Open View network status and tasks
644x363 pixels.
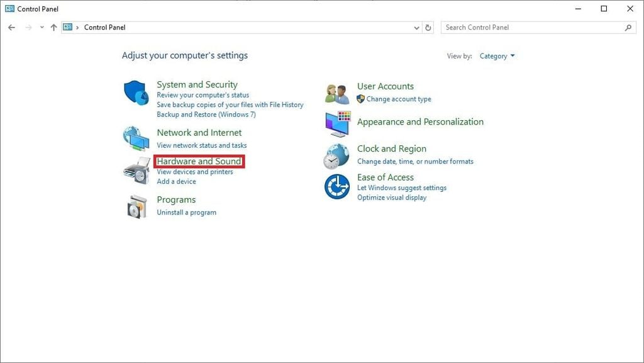(201, 145)
